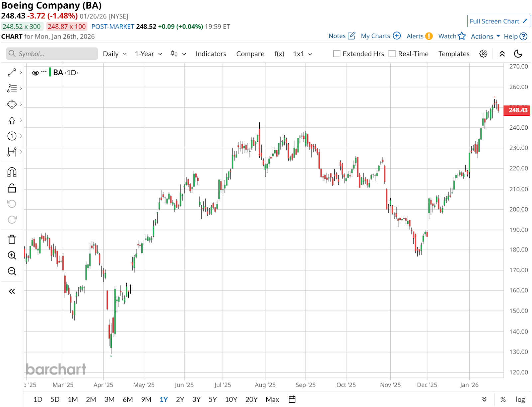The height and width of the screenshot is (407, 532).
Task: Open the custom date range calendar
Action: pos(292,399)
